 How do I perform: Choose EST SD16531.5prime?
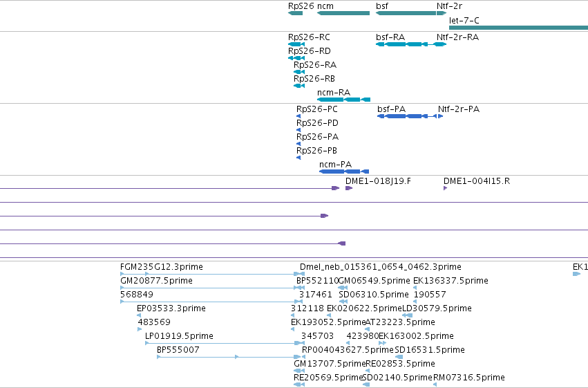coord(430,350)
